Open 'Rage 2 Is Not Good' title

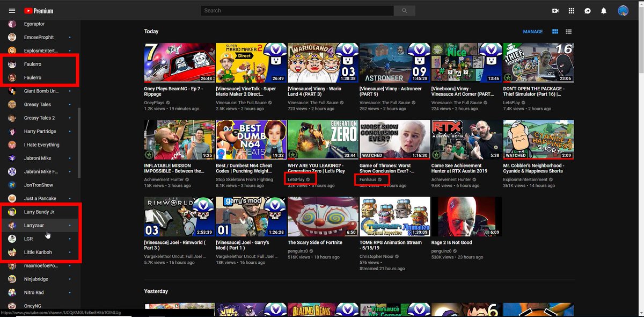click(452, 242)
